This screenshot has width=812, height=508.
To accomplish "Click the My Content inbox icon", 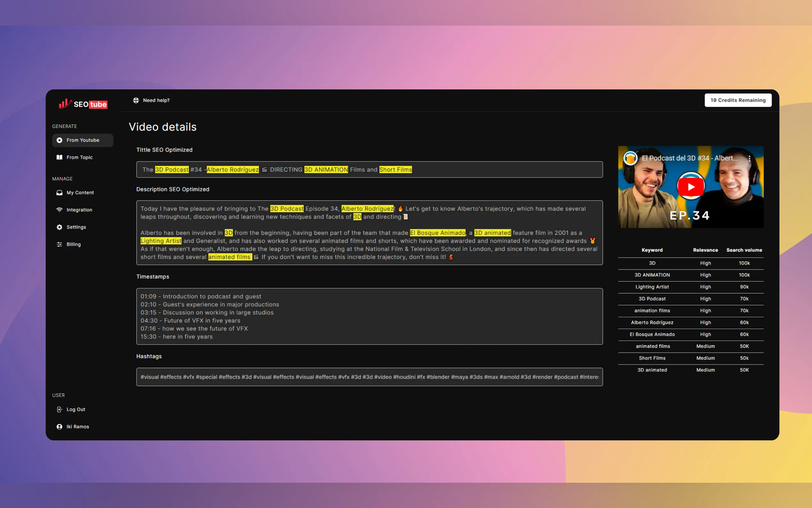I will click(x=59, y=193).
